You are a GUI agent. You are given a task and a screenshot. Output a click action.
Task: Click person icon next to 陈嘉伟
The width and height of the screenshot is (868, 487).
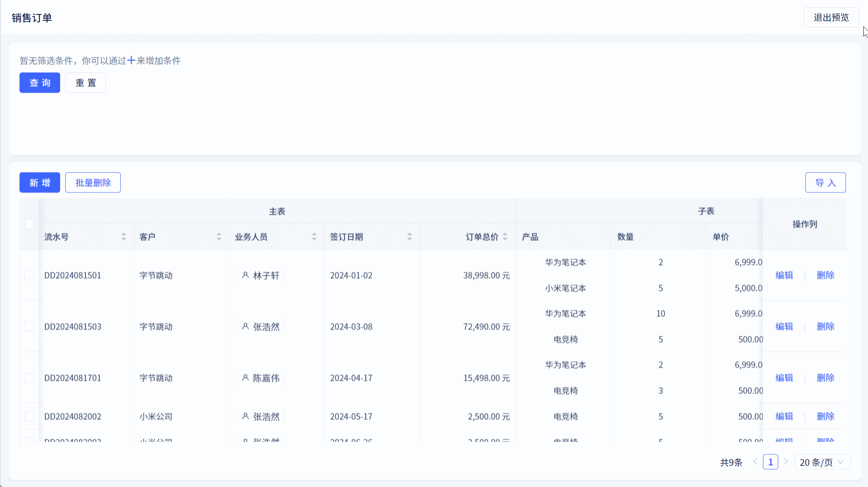245,378
